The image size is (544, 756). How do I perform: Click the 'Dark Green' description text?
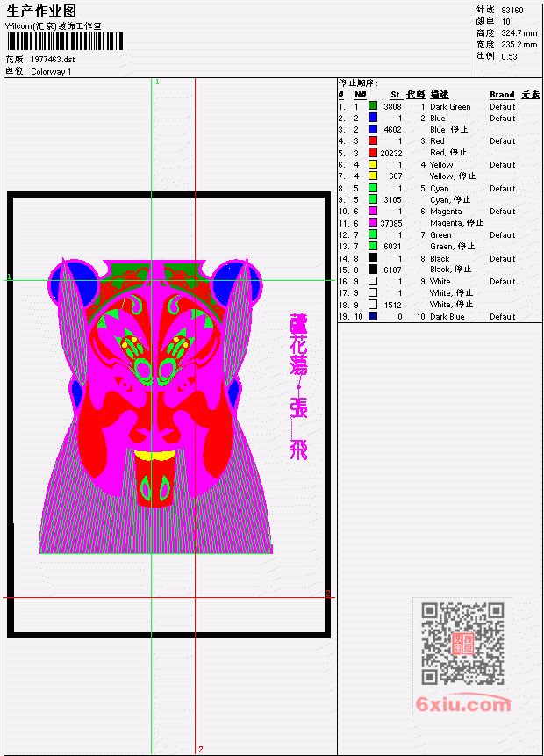coord(450,106)
